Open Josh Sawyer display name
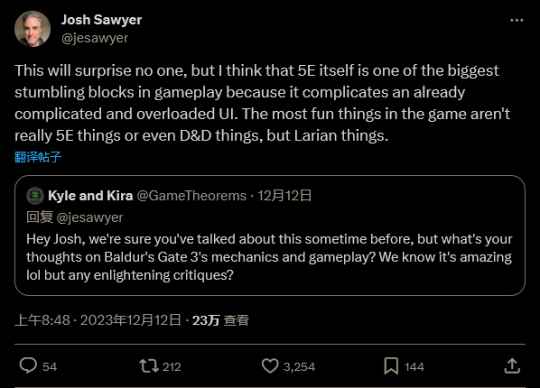 (x=102, y=20)
